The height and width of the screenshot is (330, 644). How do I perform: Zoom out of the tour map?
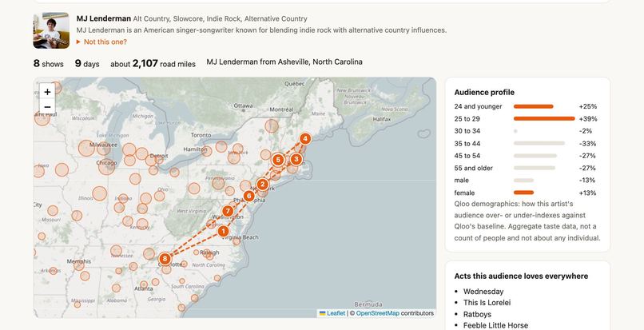coord(47,107)
